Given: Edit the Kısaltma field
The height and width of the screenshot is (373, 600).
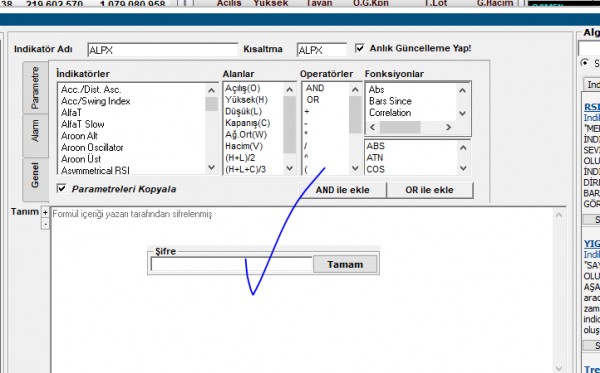Looking at the screenshot, I should pos(321,50).
